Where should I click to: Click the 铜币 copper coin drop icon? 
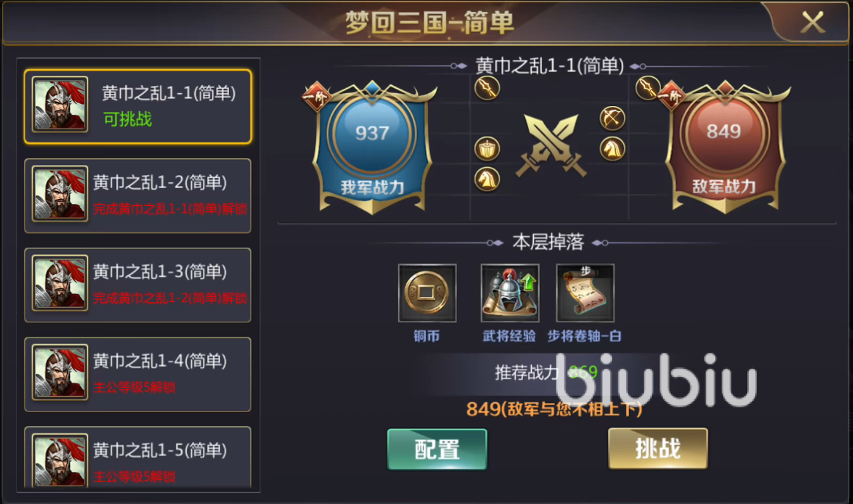[427, 293]
